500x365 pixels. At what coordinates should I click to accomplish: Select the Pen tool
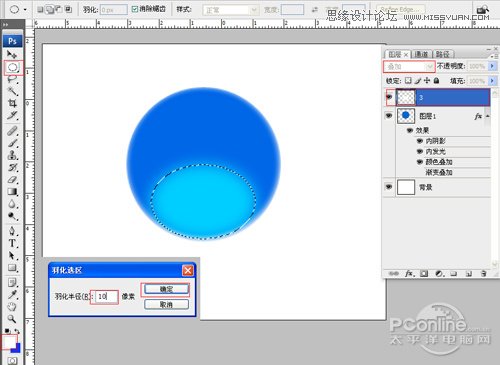point(12,231)
